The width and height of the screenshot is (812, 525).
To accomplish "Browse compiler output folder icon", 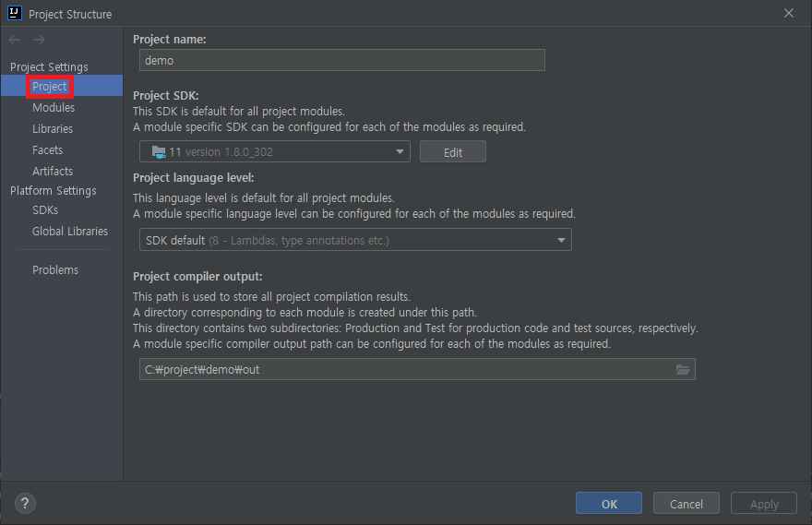I will tap(683, 369).
